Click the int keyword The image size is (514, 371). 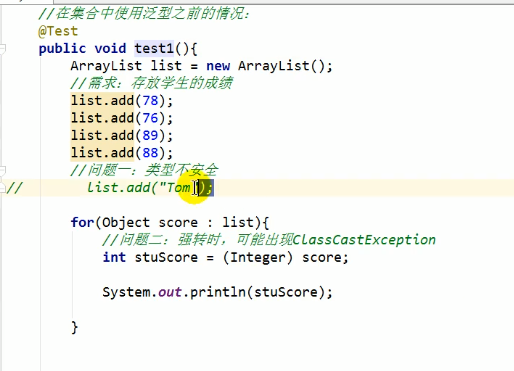[114, 257]
